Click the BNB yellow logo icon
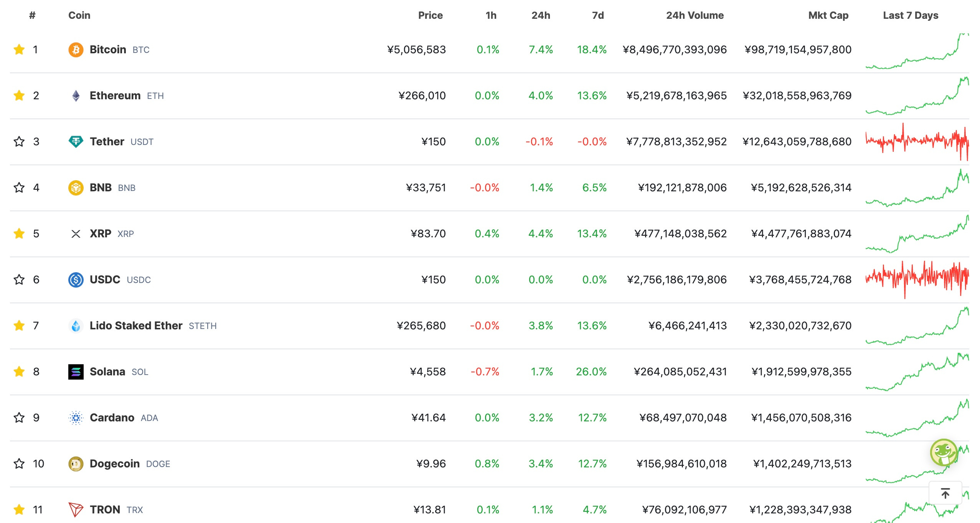This screenshot has width=980, height=523. pos(76,188)
